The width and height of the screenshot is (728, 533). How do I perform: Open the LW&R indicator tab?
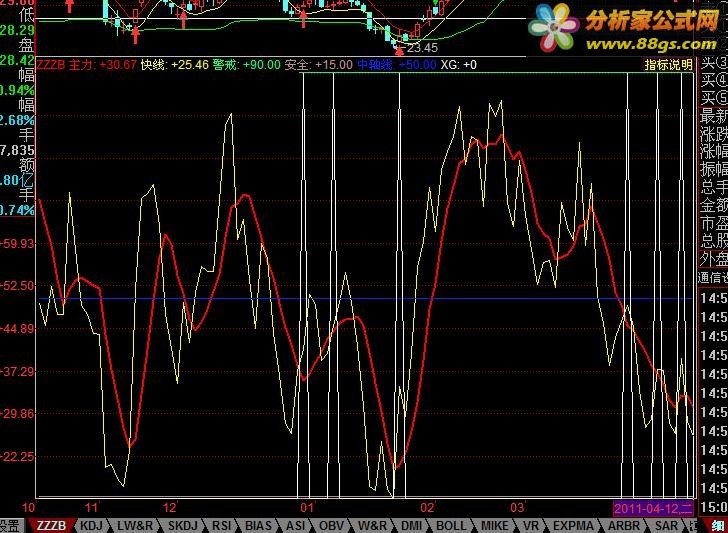point(135,526)
